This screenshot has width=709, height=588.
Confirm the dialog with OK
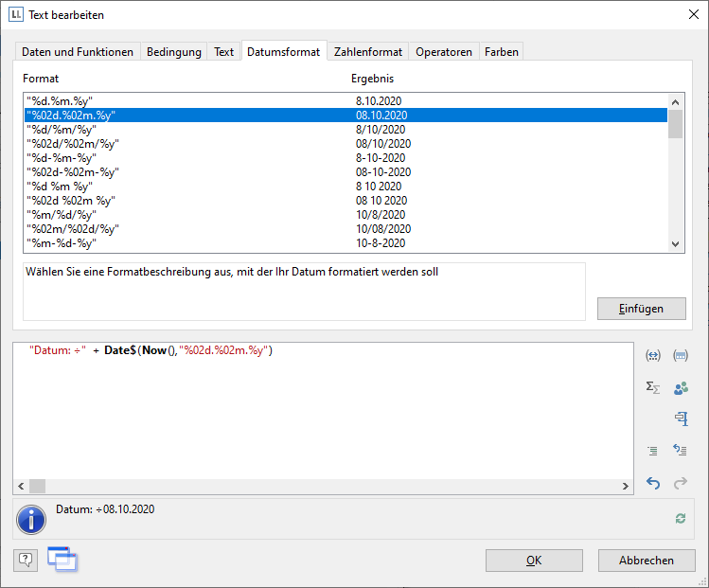tap(534, 561)
